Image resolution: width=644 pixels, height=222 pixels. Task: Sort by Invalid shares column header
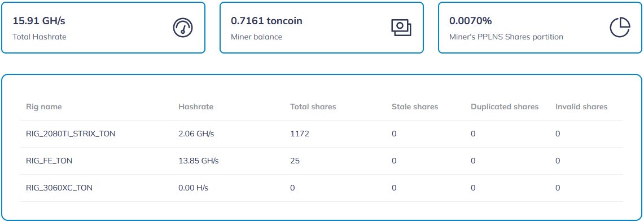pos(581,106)
